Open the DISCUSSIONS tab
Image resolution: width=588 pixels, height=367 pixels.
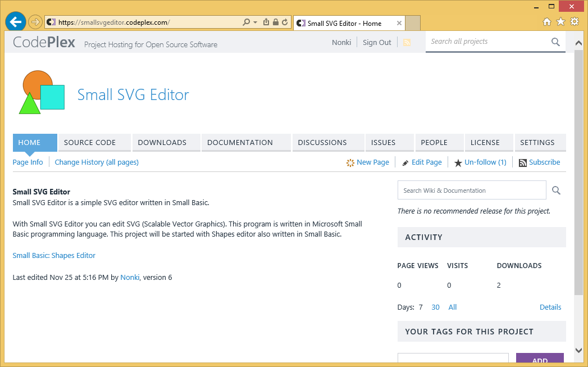tap(328, 143)
